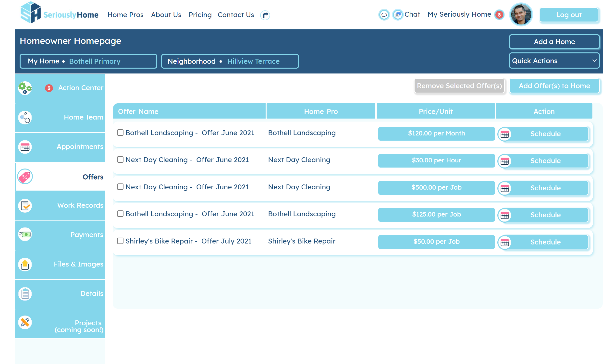Click the Files & Images upload icon
The width and height of the screenshot is (614, 364).
[25, 264]
